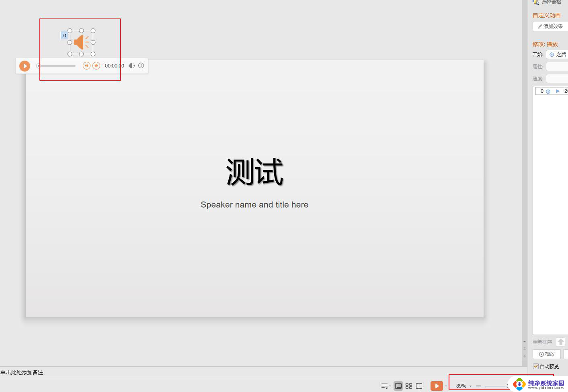This screenshot has width=568, height=392.
Task: Switch to normal view in the status bar
Action: tap(398, 386)
